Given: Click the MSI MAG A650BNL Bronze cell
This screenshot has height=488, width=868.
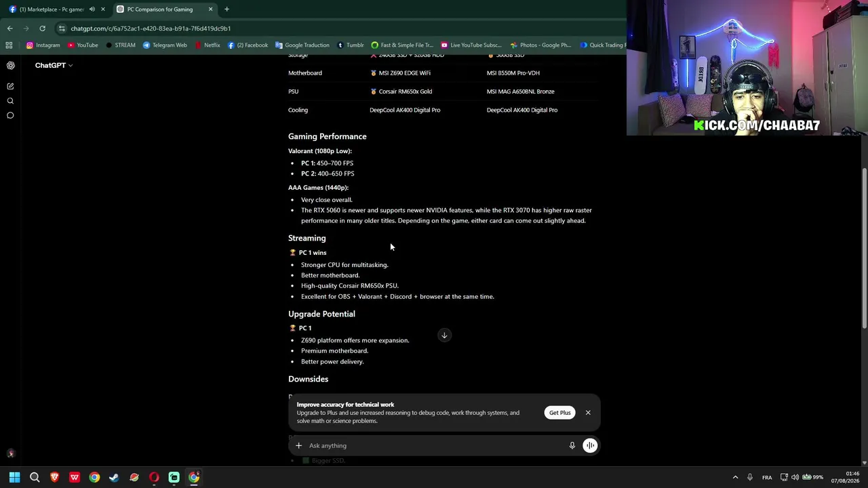Looking at the screenshot, I should (521, 91).
